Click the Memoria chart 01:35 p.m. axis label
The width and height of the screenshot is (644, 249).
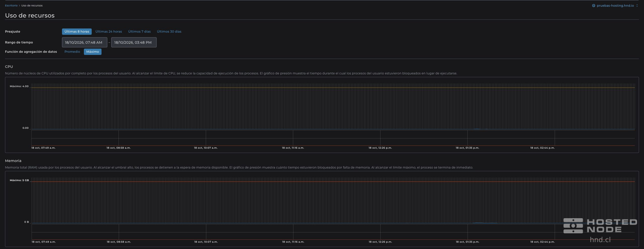[x=467, y=242]
